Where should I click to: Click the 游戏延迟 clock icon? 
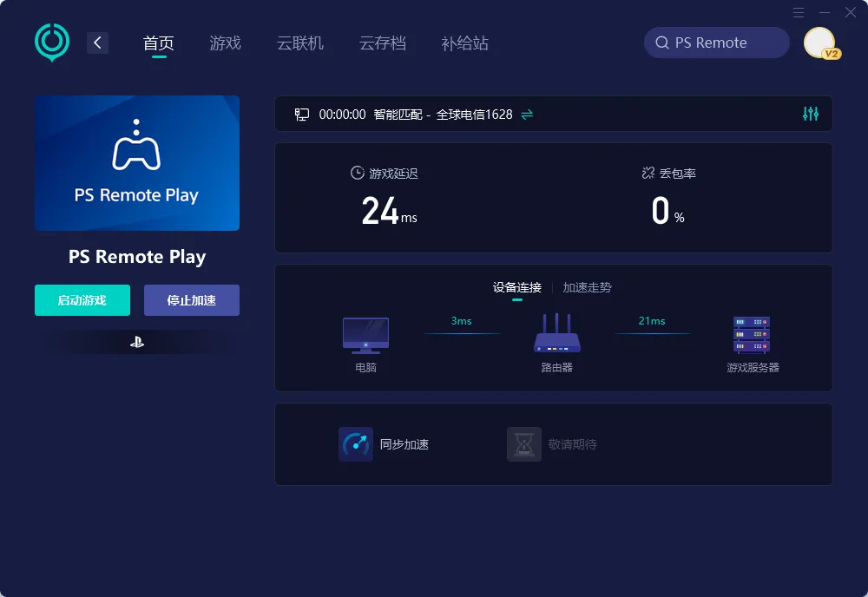pos(358,173)
